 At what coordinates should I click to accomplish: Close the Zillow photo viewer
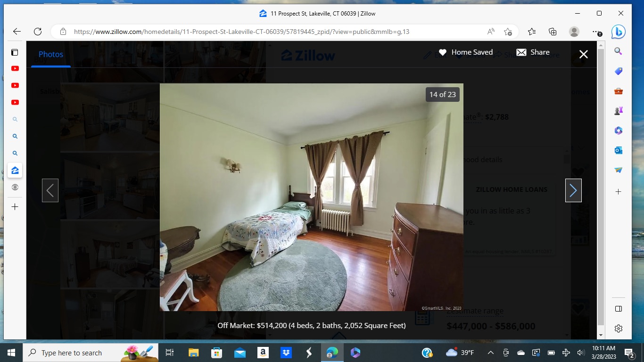click(584, 54)
